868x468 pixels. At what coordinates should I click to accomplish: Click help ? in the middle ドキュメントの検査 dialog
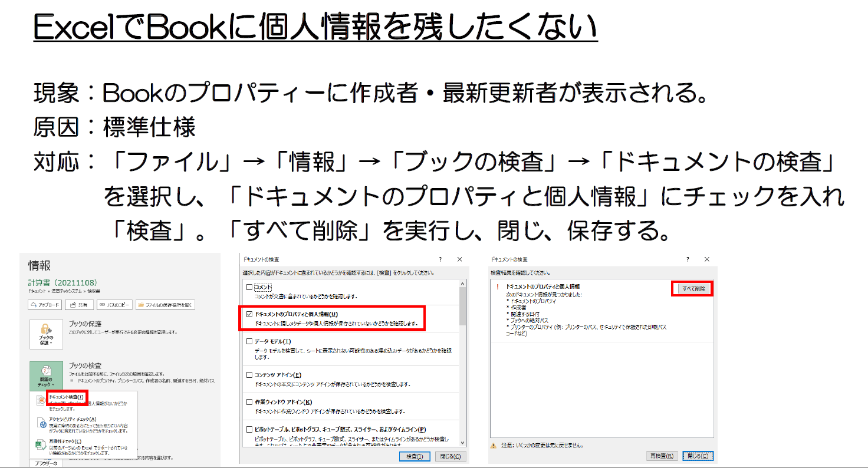[440, 259]
